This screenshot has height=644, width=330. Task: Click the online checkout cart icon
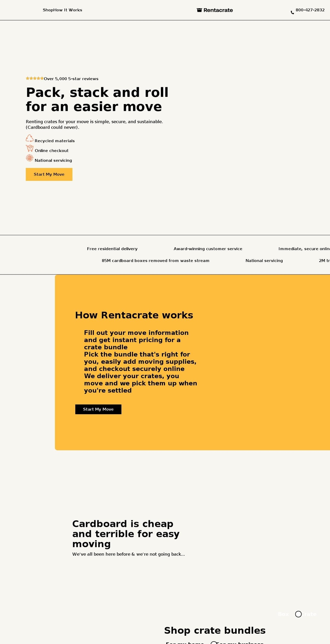30,148
